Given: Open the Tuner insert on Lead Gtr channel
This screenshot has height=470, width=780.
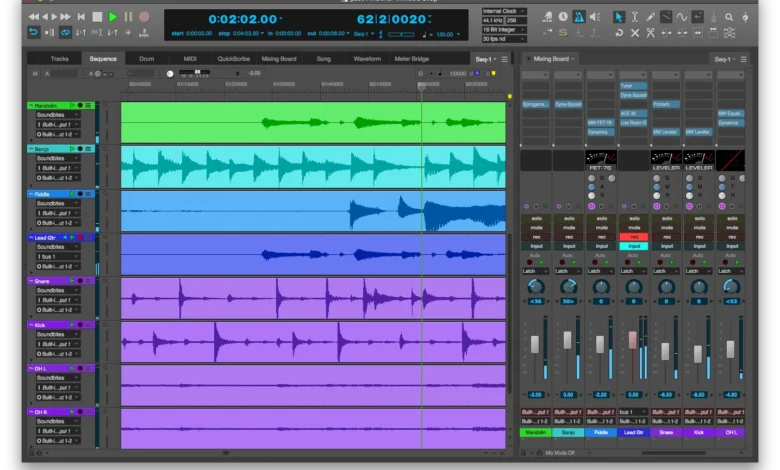Looking at the screenshot, I should pyautogui.click(x=633, y=86).
